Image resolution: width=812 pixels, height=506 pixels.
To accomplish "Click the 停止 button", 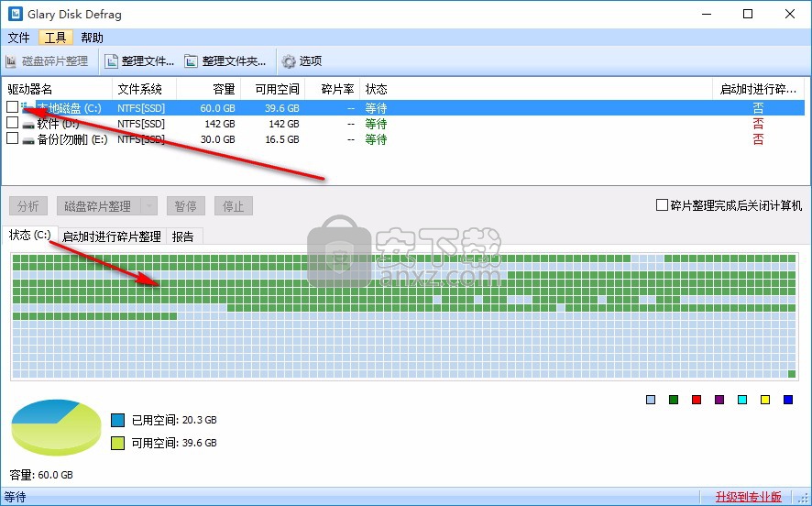I will 233,206.
